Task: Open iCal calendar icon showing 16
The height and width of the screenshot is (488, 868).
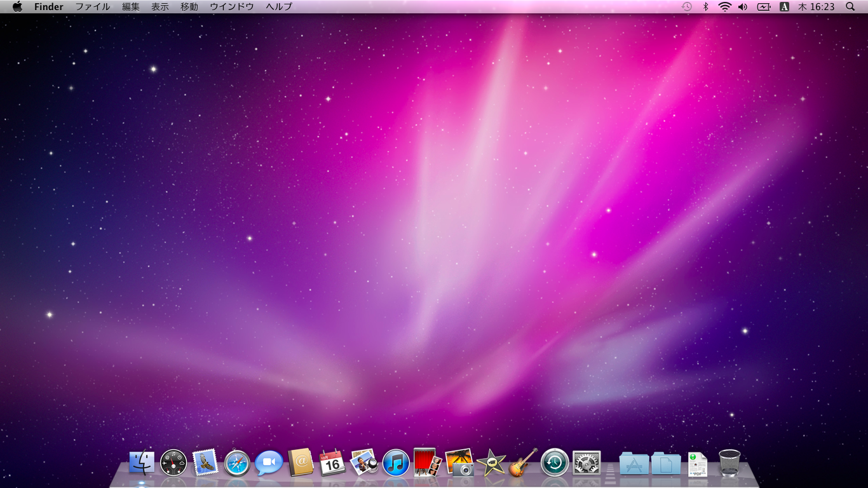Action: pyautogui.click(x=332, y=463)
